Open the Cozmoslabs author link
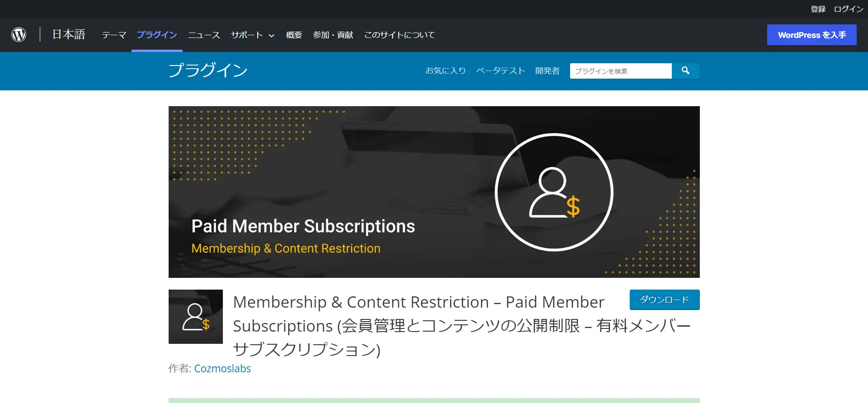This screenshot has height=403, width=868. pos(222,369)
